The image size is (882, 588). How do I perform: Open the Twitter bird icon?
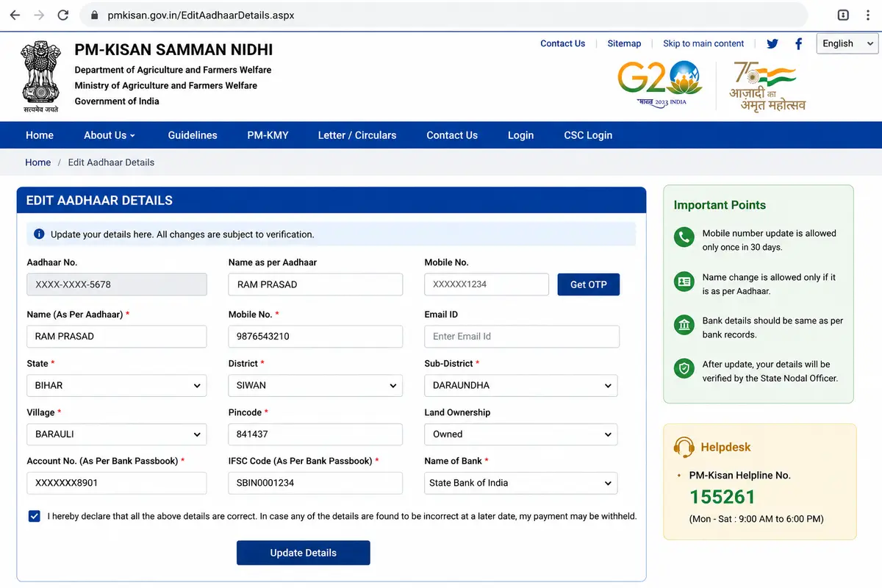point(772,43)
